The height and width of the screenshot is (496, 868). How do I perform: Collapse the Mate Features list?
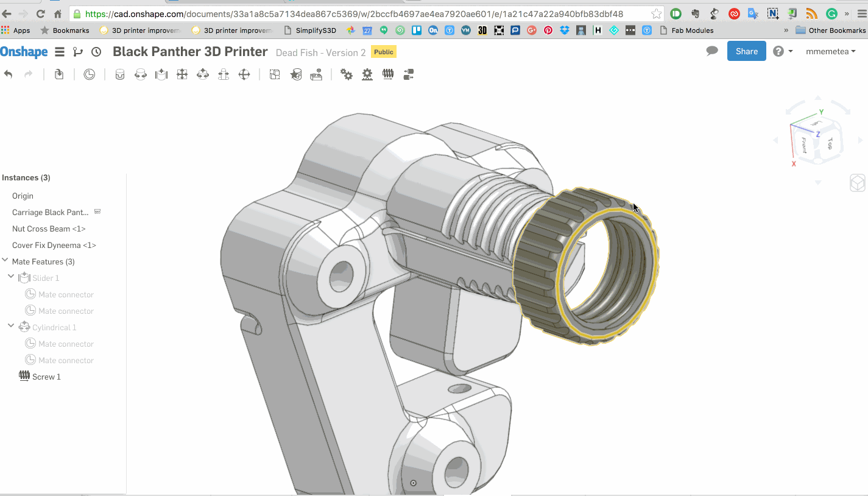pos(5,261)
